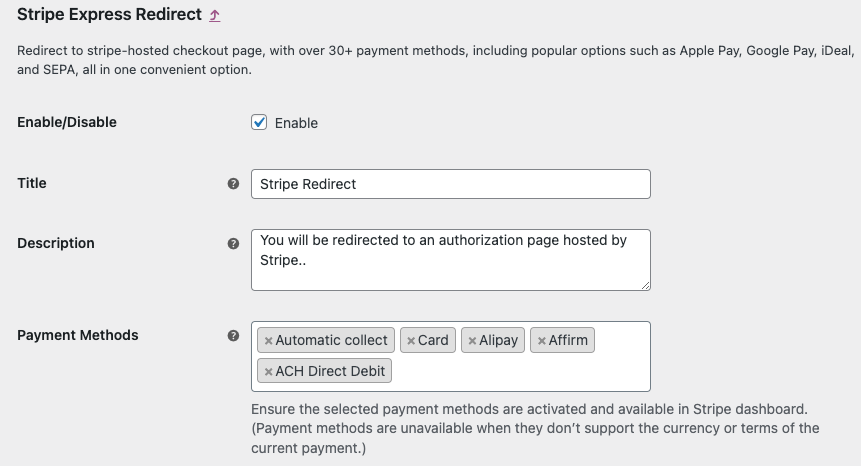Open the Payment Methods multi-select box empty area
Screen dimensions: 861x466
point(519,370)
